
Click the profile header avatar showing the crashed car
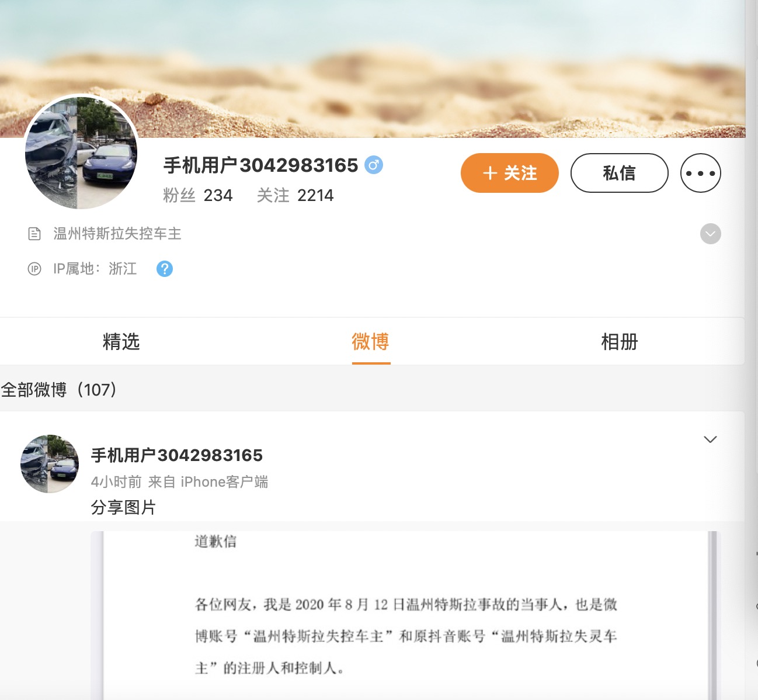point(81,150)
